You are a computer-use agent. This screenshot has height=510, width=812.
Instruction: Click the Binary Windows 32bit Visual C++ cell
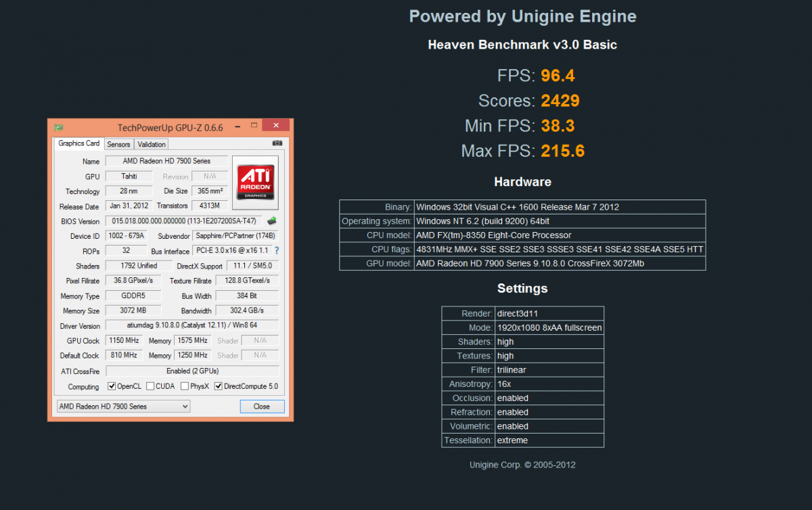[560, 207]
